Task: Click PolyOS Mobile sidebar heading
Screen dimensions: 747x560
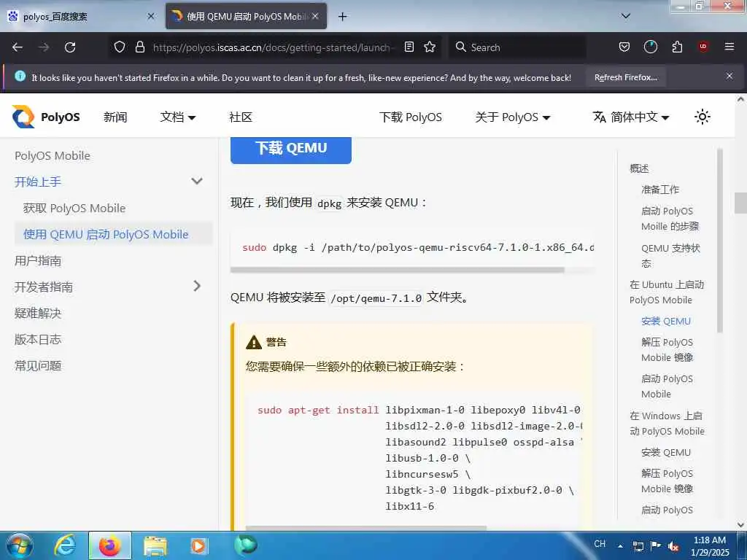Action: point(53,156)
